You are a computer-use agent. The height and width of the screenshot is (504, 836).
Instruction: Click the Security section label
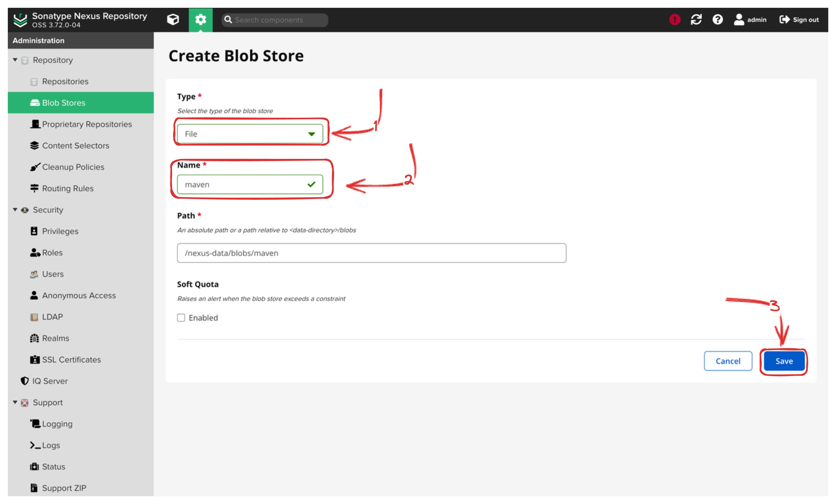48,210
